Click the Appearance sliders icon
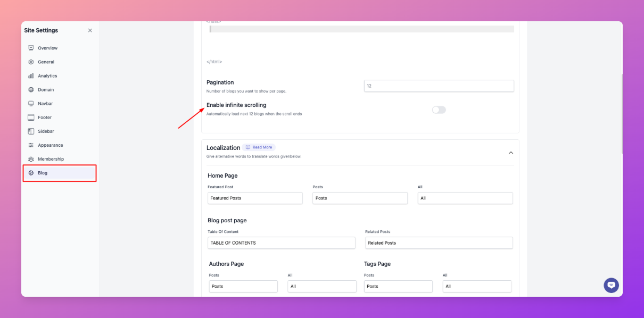This screenshot has height=318, width=644. pyautogui.click(x=31, y=145)
